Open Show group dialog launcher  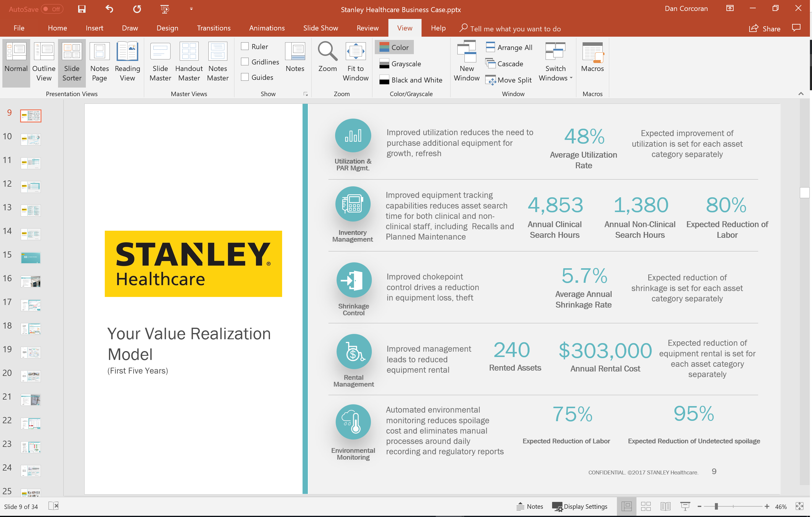coord(305,94)
